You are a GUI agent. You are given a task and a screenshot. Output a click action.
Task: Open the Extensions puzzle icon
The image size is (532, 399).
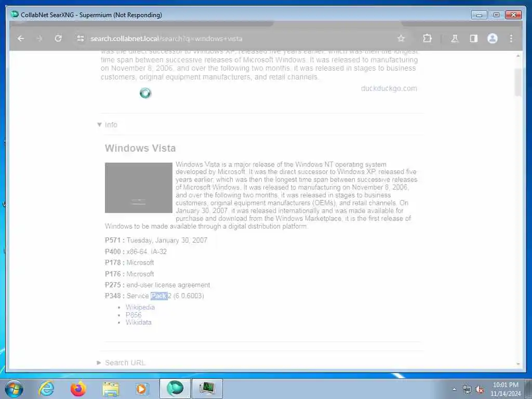(427, 38)
